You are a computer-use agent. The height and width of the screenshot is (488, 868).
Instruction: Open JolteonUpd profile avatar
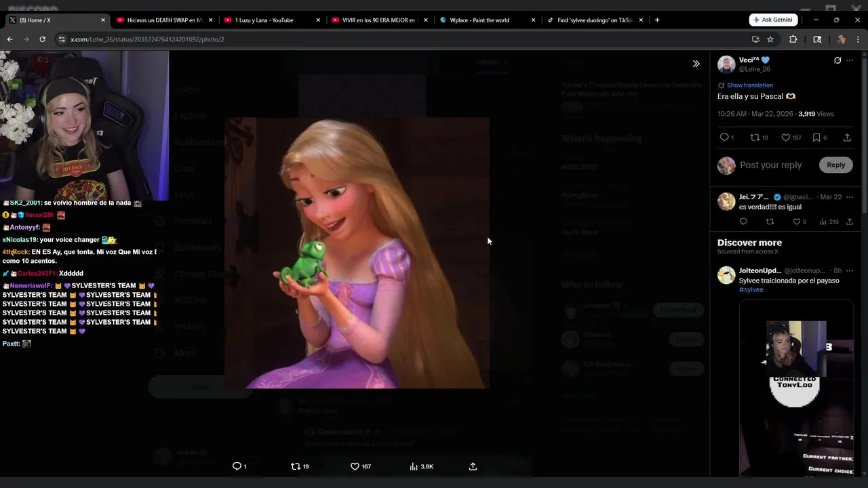click(726, 274)
